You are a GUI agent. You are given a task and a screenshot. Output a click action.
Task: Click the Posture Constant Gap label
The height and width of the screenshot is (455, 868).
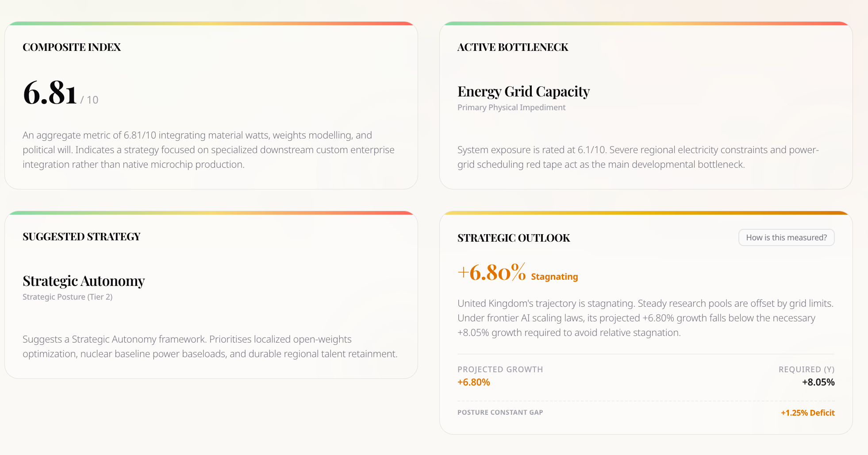pyautogui.click(x=500, y=413)
